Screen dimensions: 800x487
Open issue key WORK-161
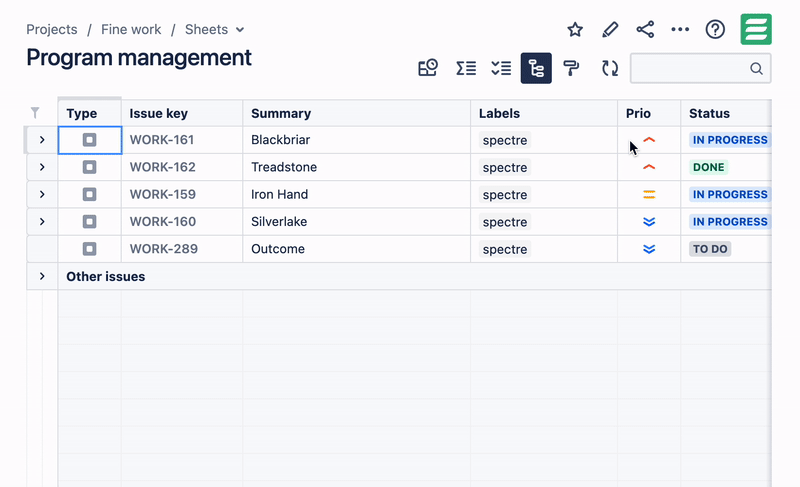point(162,140)
